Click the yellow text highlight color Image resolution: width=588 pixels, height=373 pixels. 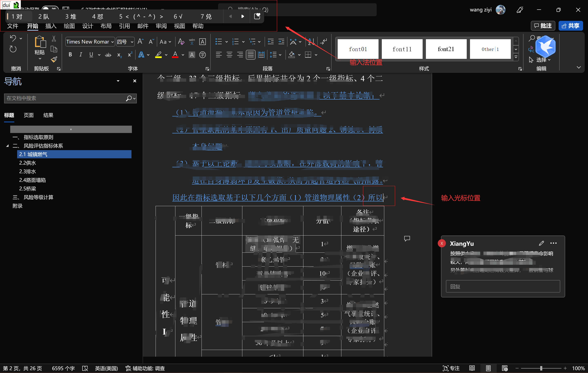click(158, 55)
